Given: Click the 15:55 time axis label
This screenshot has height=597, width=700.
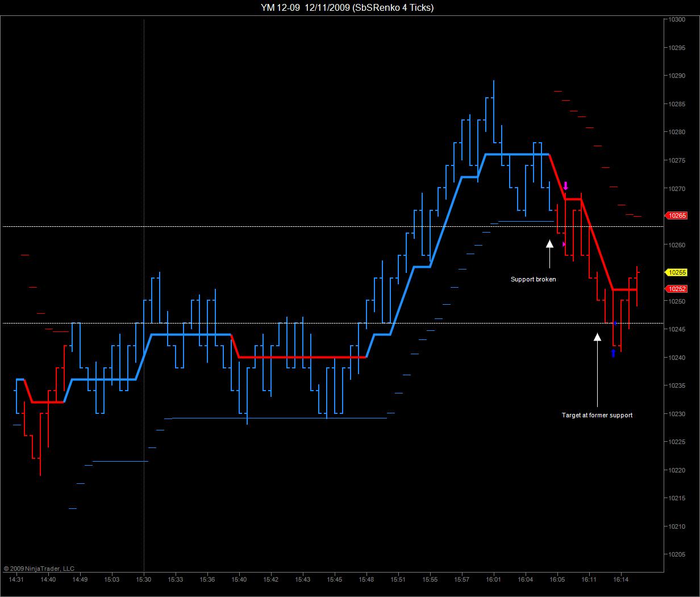Looking at the screenshot, I should pyautogui.click(x=430, y=579).
